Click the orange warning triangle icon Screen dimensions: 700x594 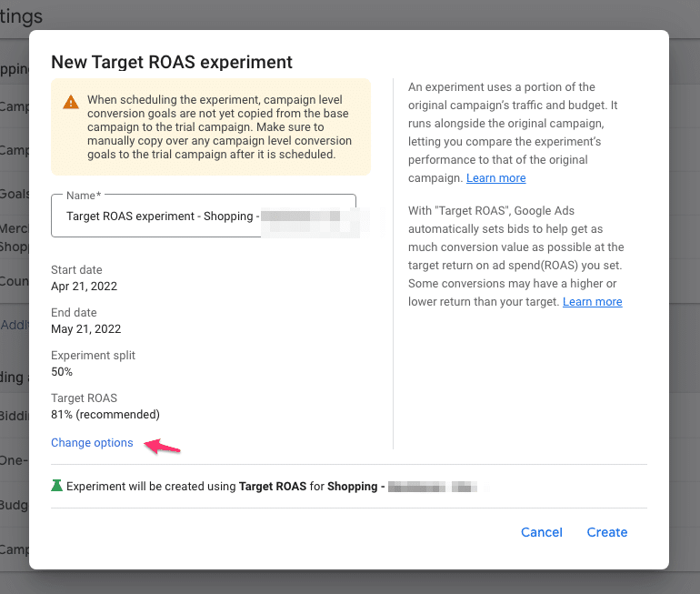tap(71, 102)
